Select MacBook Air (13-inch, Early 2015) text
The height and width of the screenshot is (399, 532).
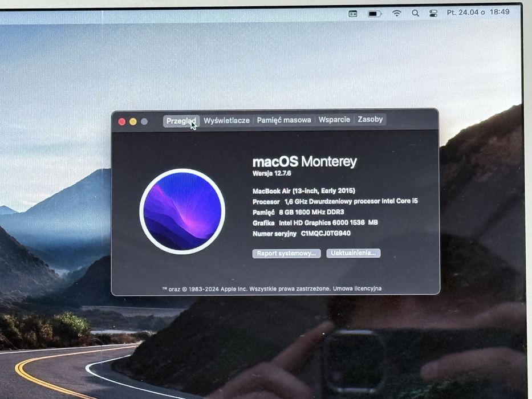tap(304, 191)
